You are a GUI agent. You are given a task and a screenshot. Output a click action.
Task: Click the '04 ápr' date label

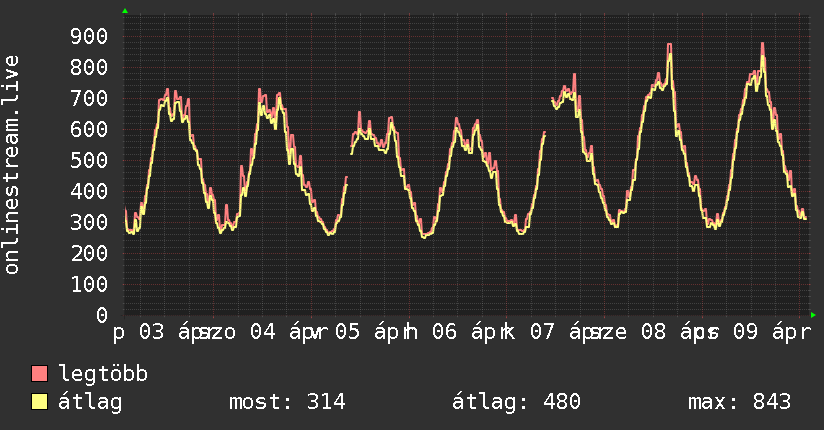point(282,333)
